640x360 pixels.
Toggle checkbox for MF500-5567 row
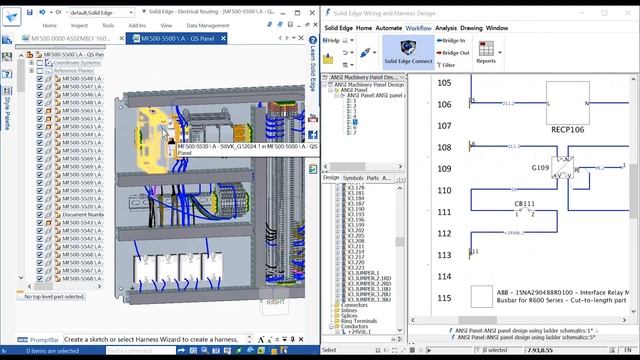pyautogui.click(x=40, y=271)
